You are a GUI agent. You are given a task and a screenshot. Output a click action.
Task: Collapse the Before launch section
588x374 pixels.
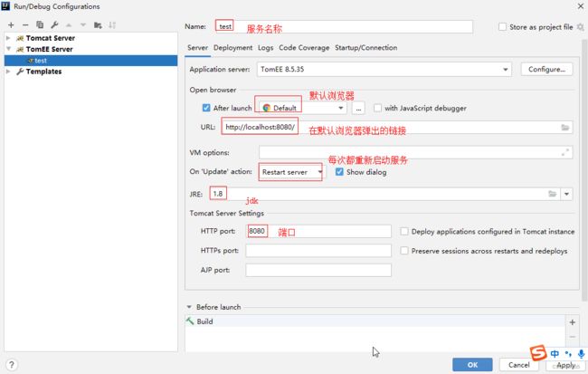(x=189, y=307)
